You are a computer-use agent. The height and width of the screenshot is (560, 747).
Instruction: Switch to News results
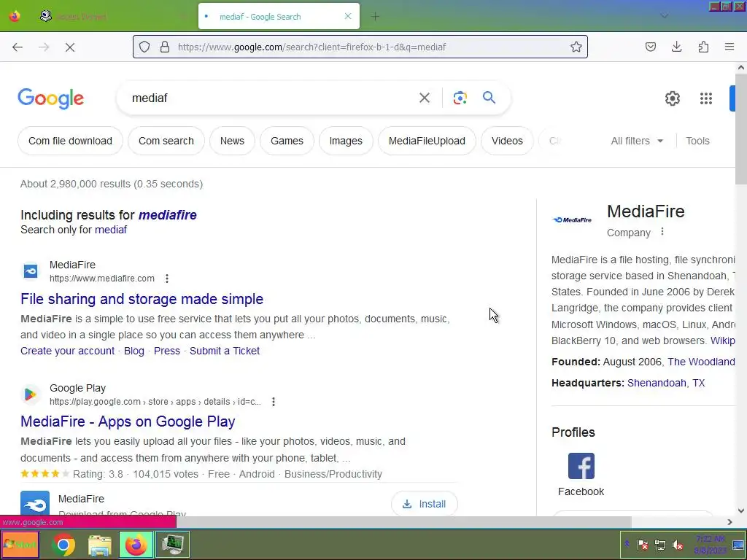pyautogui.click(x=232, y=141)
